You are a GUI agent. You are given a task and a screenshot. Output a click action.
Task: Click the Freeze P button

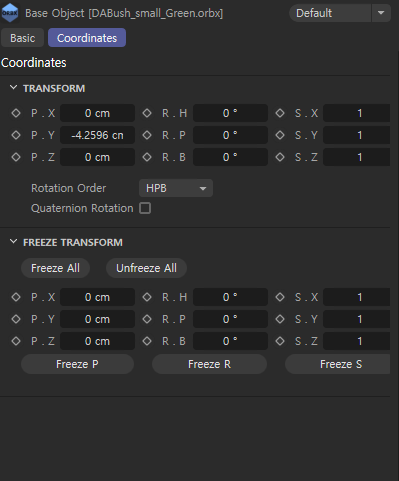pyautogui.click(x=77, y=364)
